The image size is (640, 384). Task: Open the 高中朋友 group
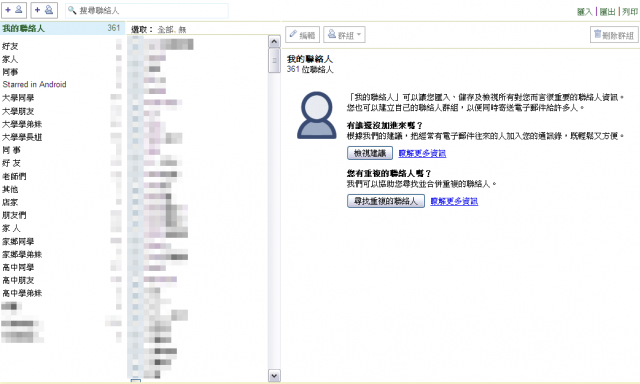coord(18,280)
